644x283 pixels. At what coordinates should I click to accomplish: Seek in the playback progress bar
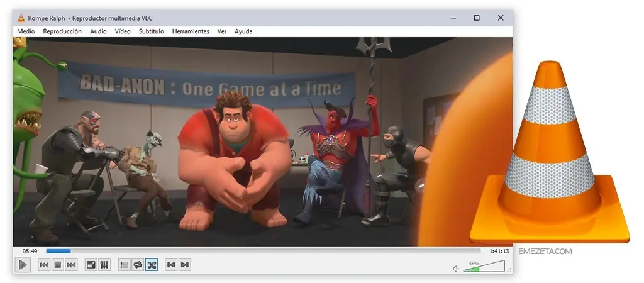point(263,251)
